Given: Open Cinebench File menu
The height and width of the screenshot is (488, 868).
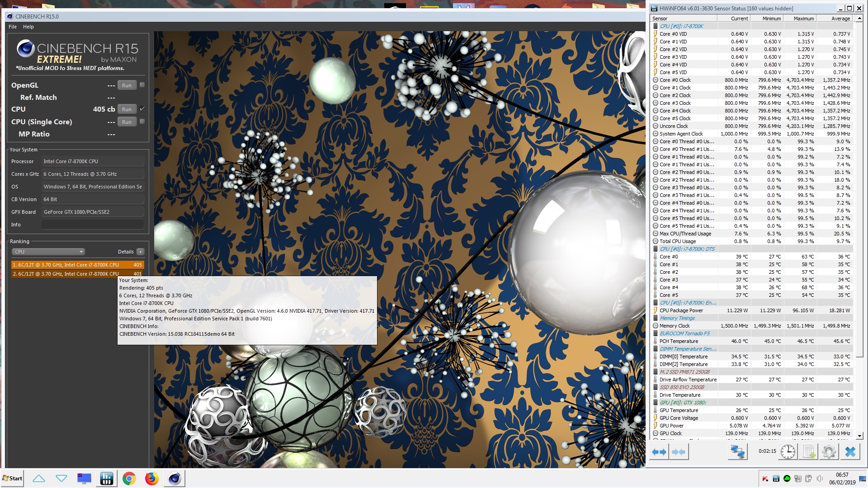Looking at the screenshot, I should click(x=13, y=27).
